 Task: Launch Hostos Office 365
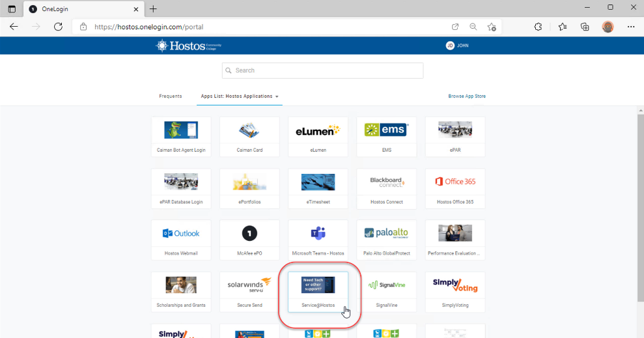click(x=455, y=187)
